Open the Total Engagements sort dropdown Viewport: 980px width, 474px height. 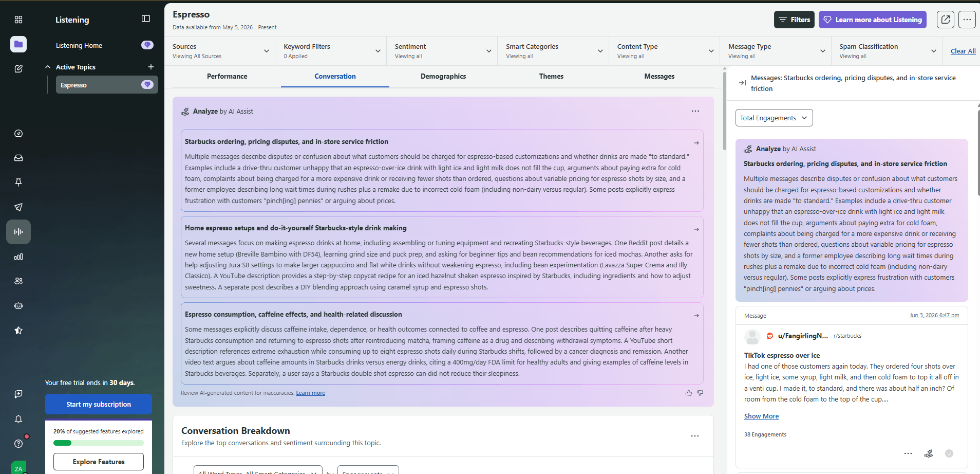pos(774,118)
